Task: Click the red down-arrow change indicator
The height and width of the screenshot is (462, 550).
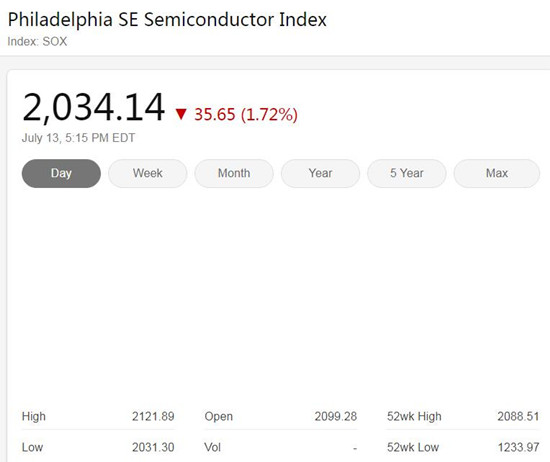Action: coord(181,114)
